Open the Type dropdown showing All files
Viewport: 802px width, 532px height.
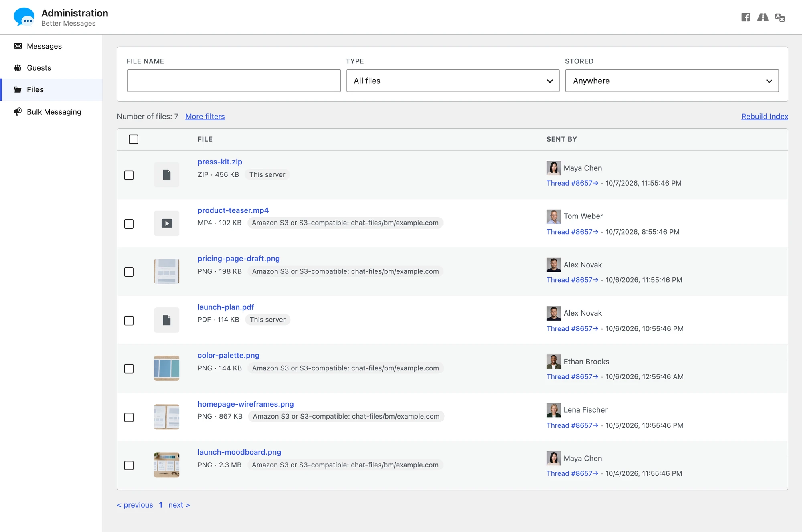click(453, 81)
